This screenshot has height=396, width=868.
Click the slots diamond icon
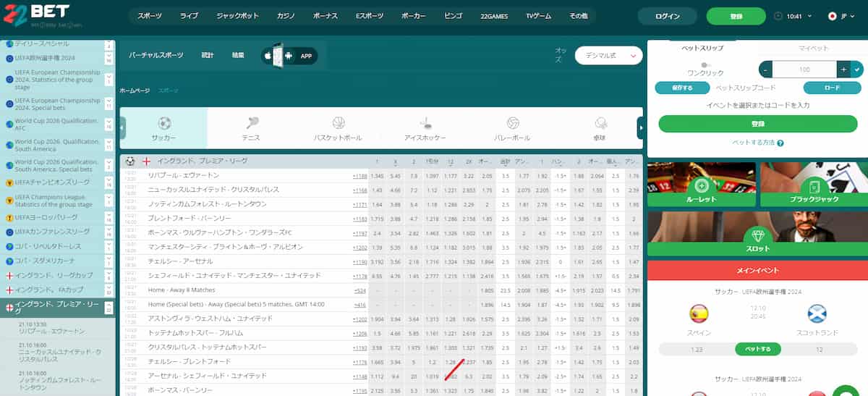pyautogui.click(x=757, y=236)
